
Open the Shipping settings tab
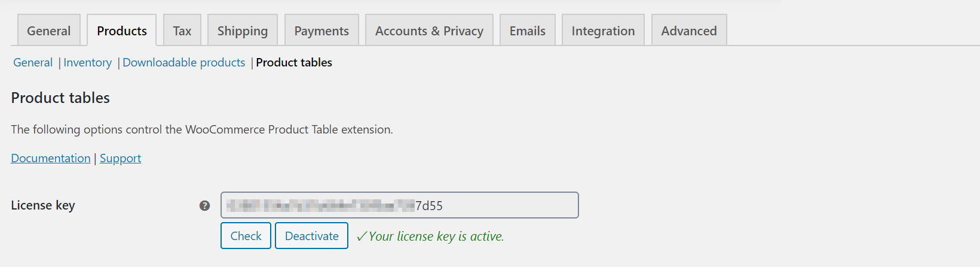(x=243, y=31)
